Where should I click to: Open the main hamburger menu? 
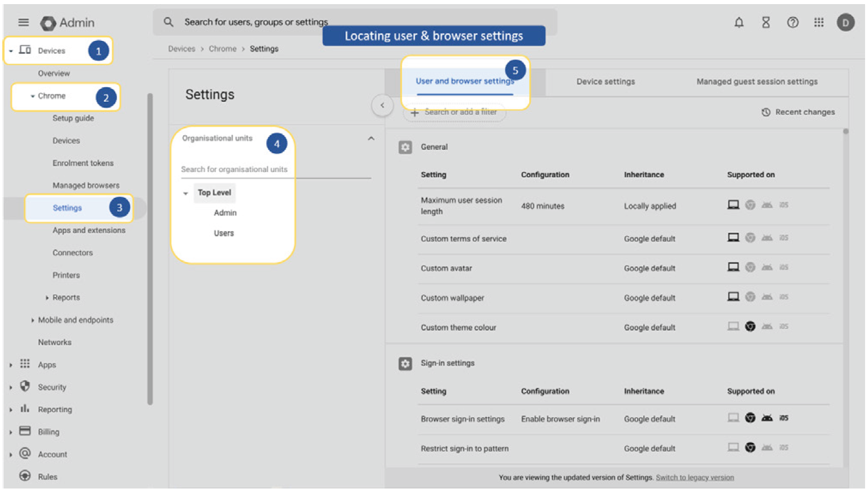(23, 22)
